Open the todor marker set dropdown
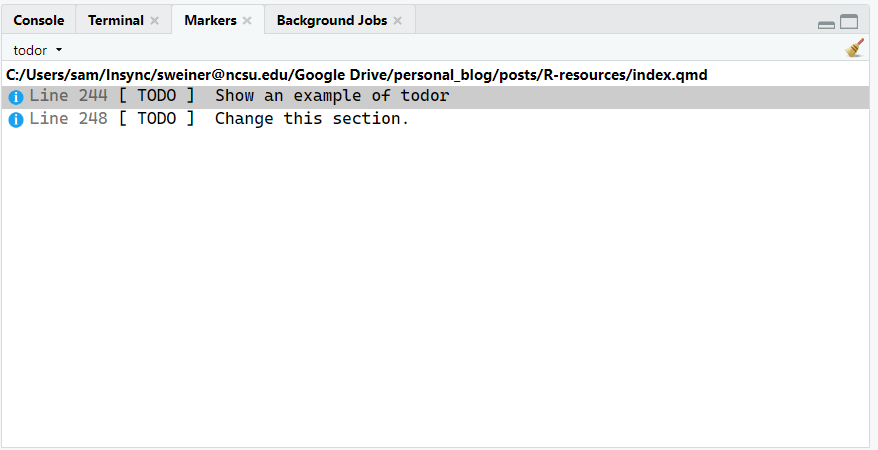Viewport: 878px width, 450px height. 38,50
